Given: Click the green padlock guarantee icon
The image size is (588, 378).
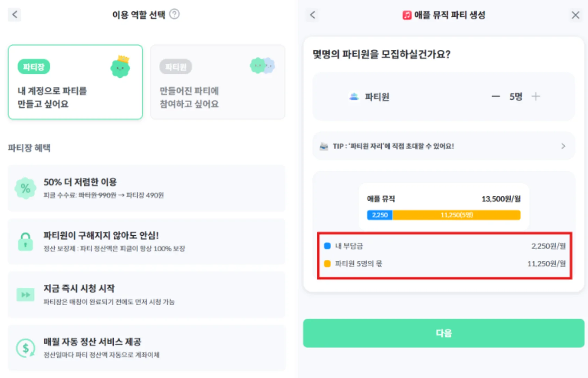Looking at the screenshot, I should coord(25,242).
